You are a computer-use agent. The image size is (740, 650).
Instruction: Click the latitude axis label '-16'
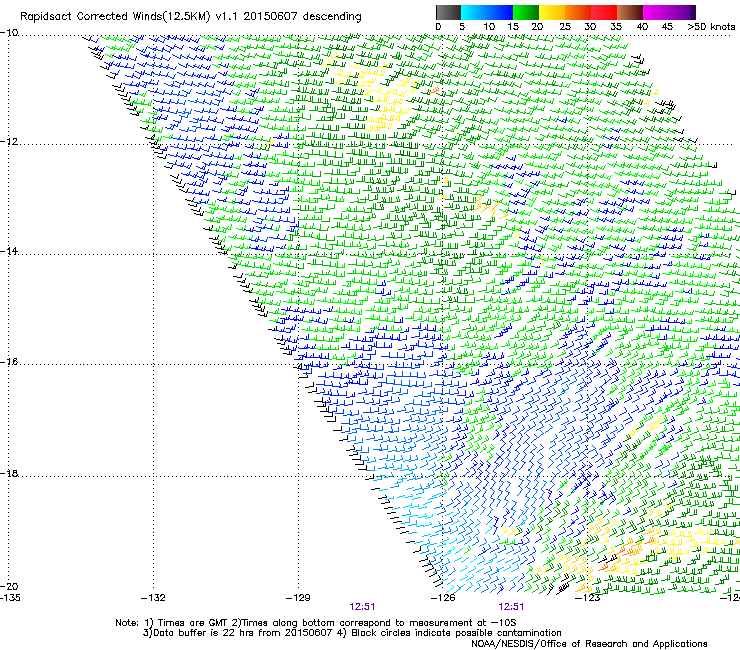pos(9,362)
